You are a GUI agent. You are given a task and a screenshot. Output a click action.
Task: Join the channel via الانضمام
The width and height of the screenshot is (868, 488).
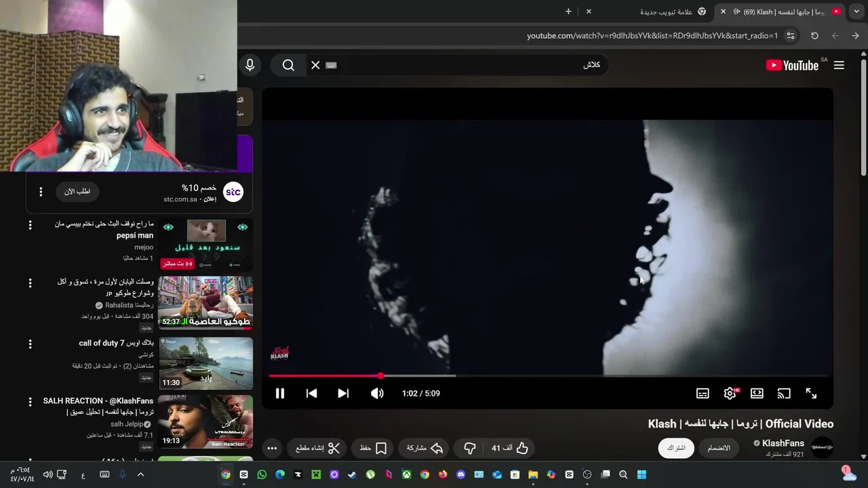[x=719, y=448]
